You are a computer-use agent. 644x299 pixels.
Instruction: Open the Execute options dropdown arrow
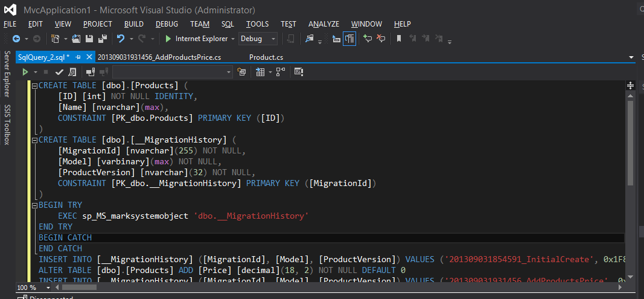point(36,72)
